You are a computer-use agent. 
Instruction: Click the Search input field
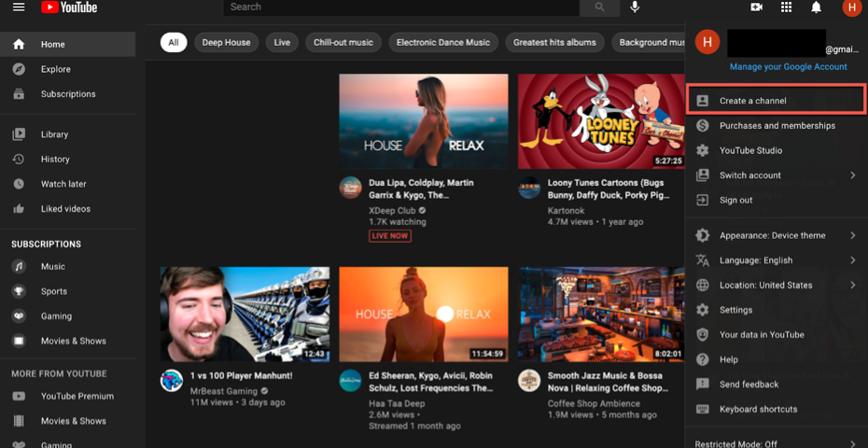point(401,7)
